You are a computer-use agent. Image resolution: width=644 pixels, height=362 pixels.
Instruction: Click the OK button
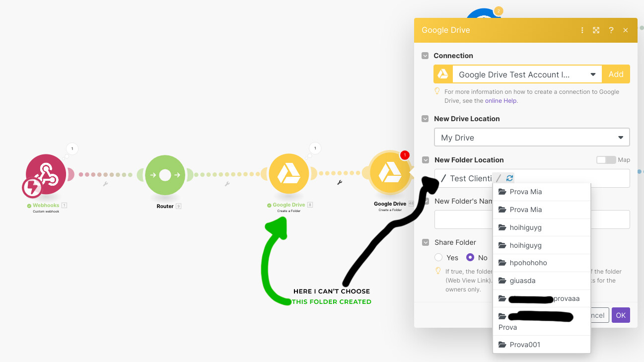pos(621,315)
